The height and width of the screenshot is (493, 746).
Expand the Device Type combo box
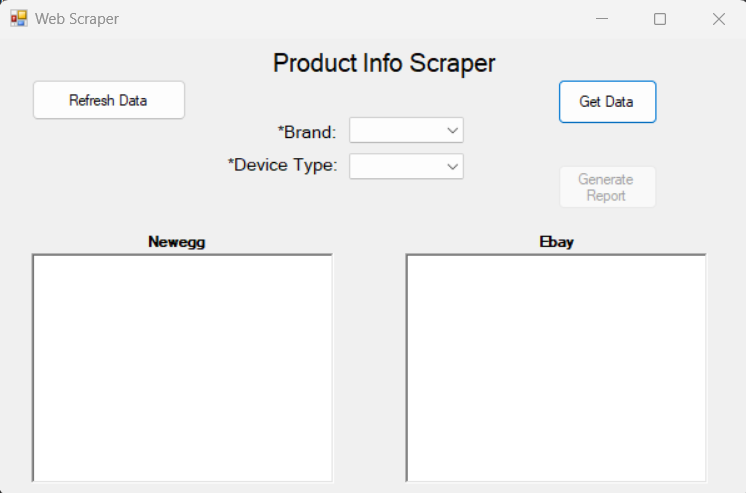(406, 166)
